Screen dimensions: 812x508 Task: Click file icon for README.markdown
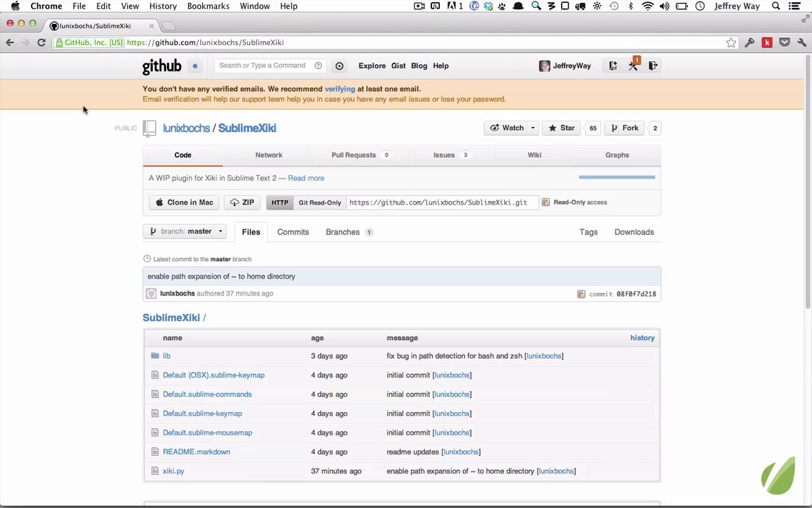[x=155, y=452]
